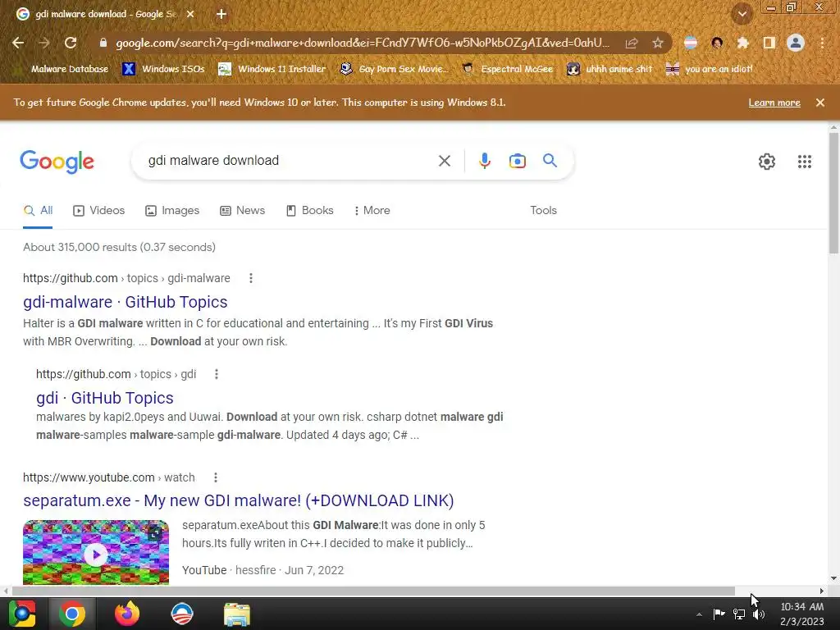The width and height of the screenshot is (840, 630).
Task: Reload the current page
Action: [71, 43]
